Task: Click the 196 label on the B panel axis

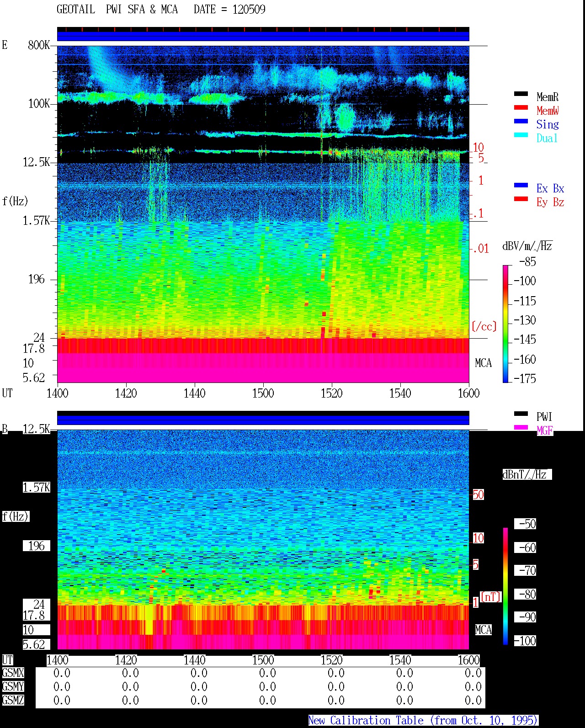Action: coord(37,546)
